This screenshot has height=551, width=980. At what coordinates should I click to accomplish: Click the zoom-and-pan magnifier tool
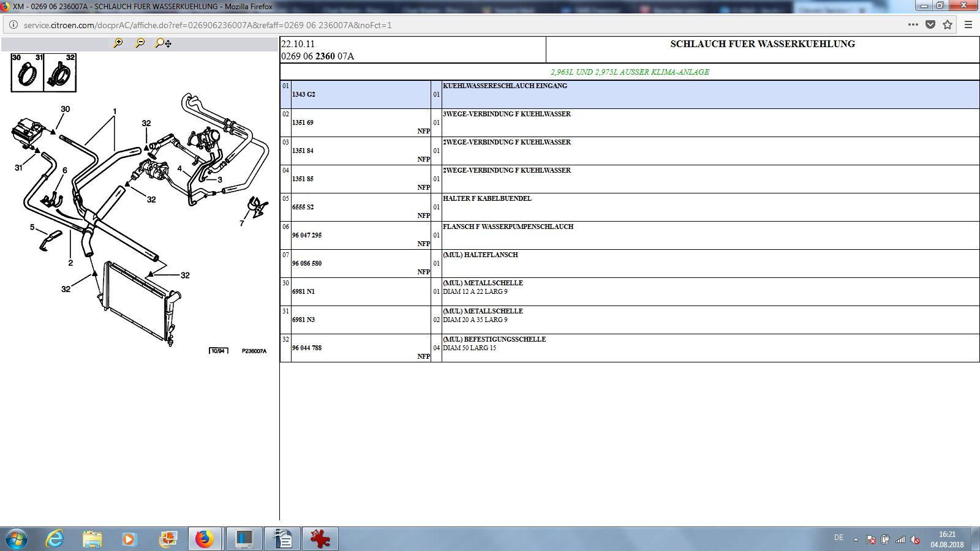point(164,43)
